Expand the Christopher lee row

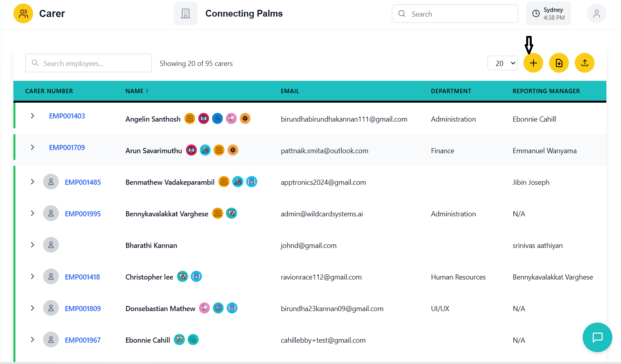pos(32,276)
